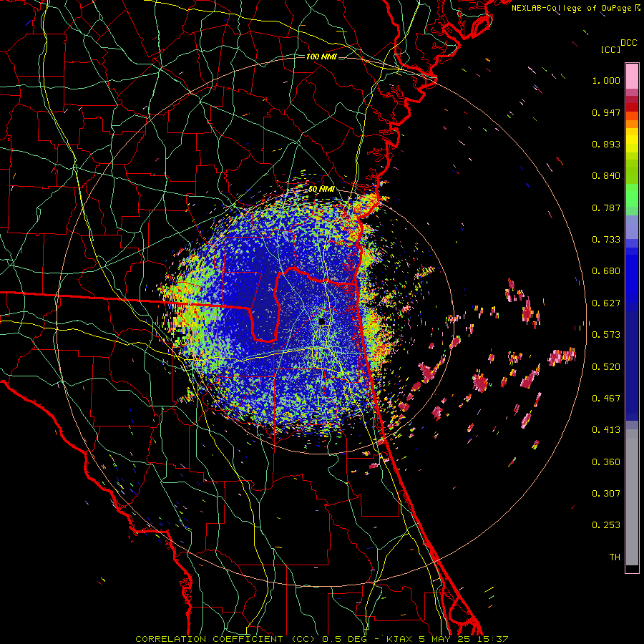Viewport: 644px width, 644px height.
Task: Select the 0.307 scale value
Action: click(x=606, y=494)
